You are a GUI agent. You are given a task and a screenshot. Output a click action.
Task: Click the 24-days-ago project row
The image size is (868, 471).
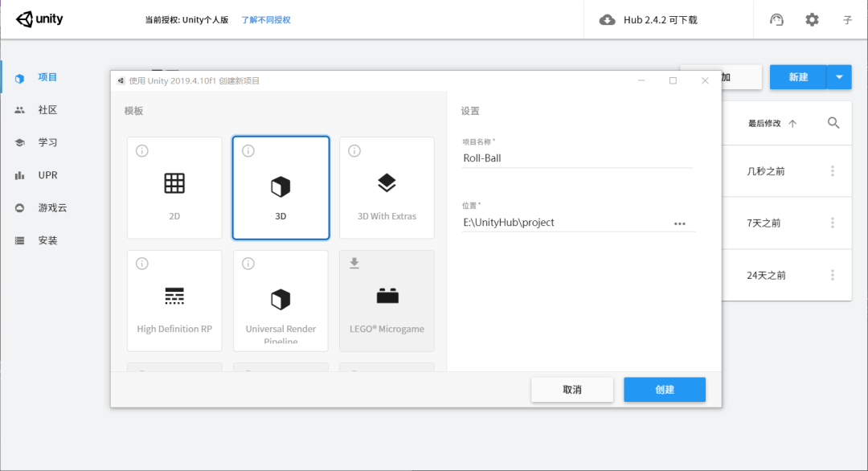[787, 275]
